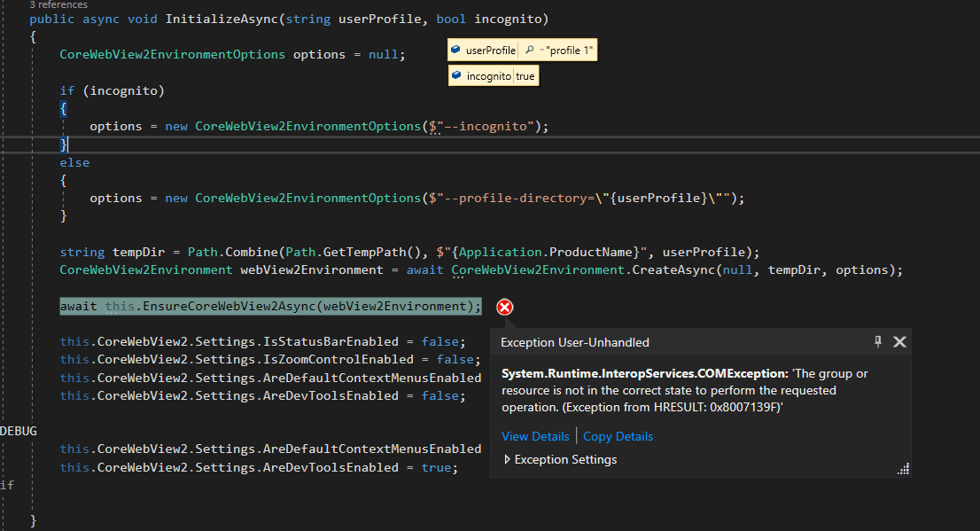Screen dimensions: 980x531
Task: Click the Copy Details link
Action: tap(618, 436)
